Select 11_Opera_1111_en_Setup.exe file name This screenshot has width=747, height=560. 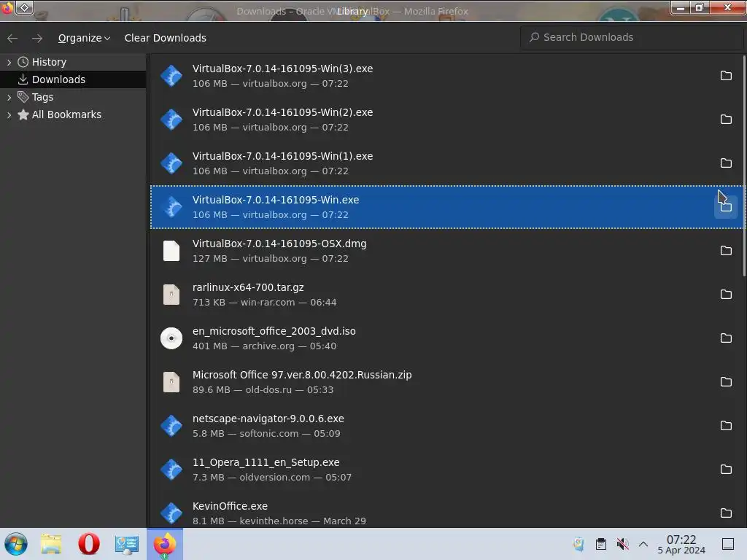click(x=266, y=463)
